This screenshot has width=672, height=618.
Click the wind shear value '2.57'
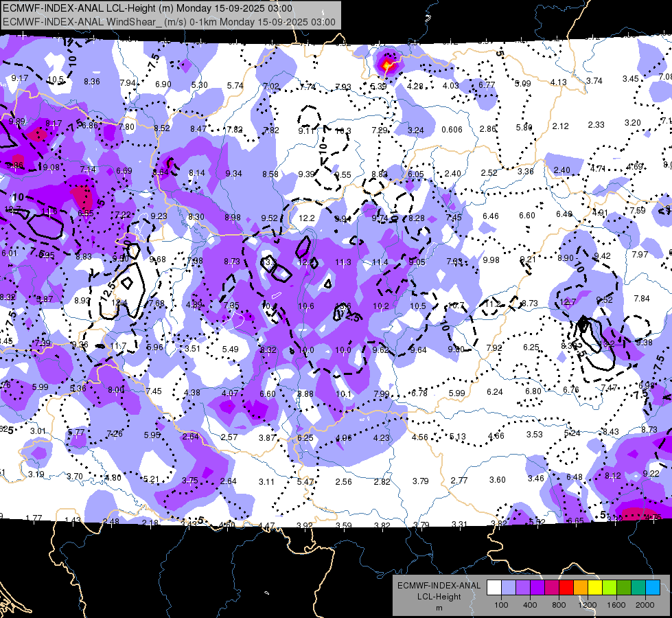(229, 437)
